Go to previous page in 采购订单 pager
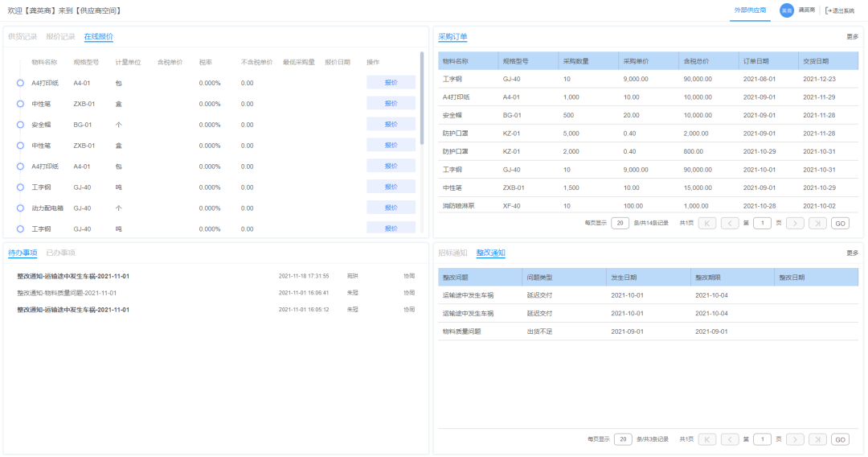This screenshot has height=457, width=868. 730,223
